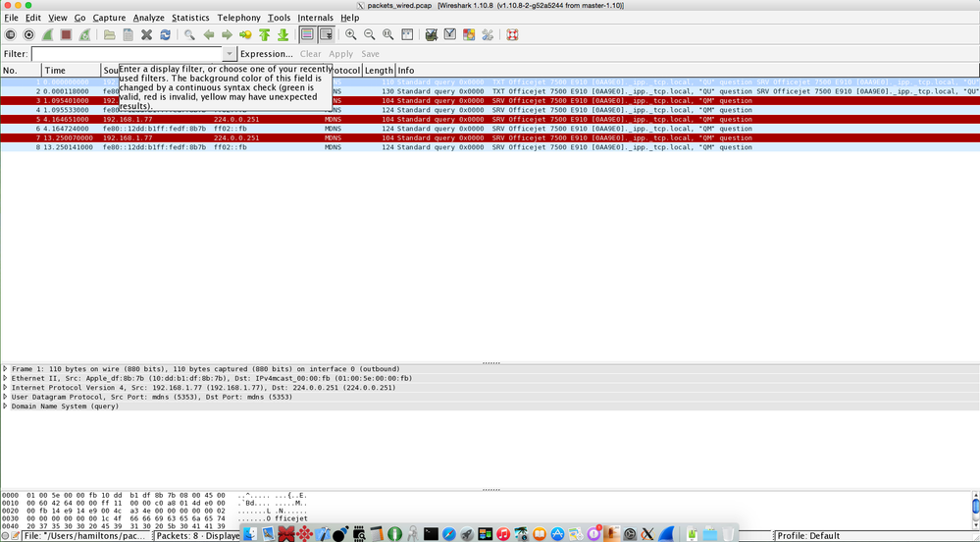Expand User Datagram Protocol node
980x542 pixels.
coord(5,398)
